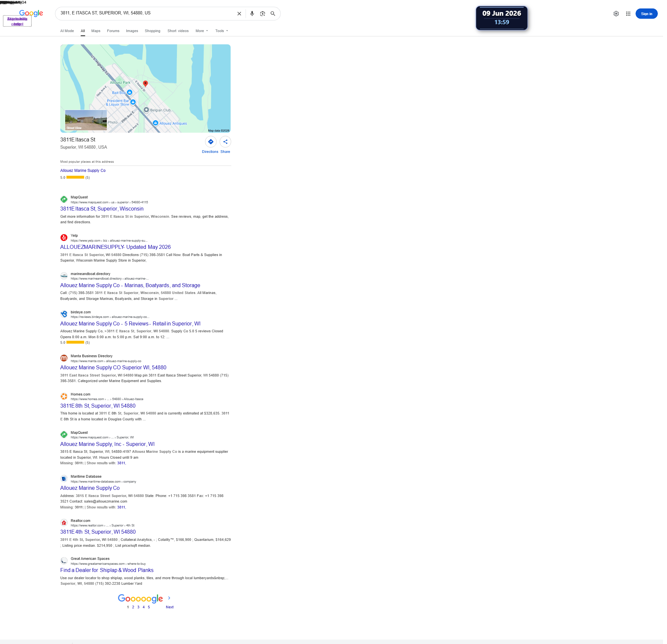The height and width of the screenshot is (644, 667).
Task: Click the Belgian Club map marker
Action: 146,110
